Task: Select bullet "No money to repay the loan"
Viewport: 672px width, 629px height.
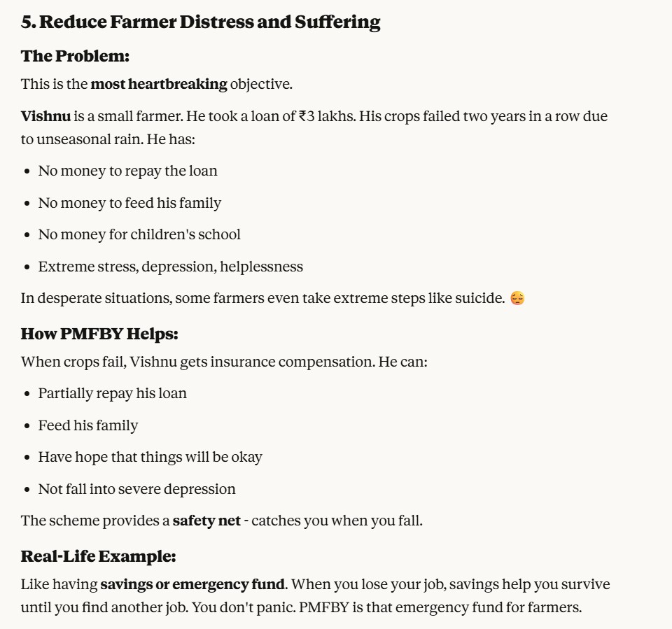Action: pos(127,171)
